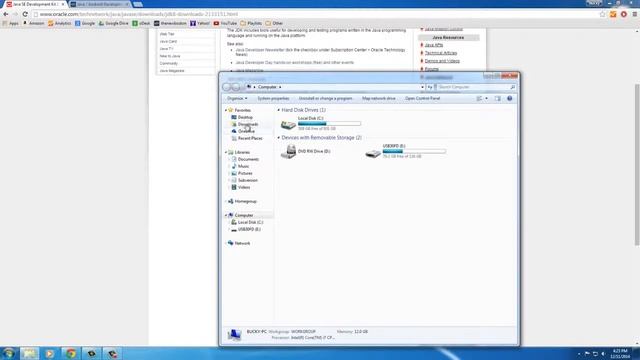640x360 pixels.
Task: Click the change view icon in Explorer toolbar
Action: pyautogui.click(x=479, y=98)
